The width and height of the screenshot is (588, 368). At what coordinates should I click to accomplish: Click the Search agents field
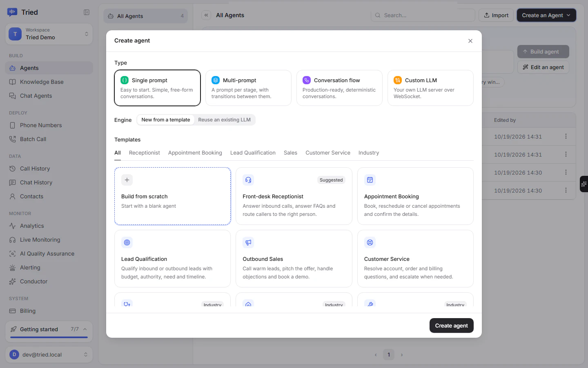pyautogui.click(x=423, y=15)
